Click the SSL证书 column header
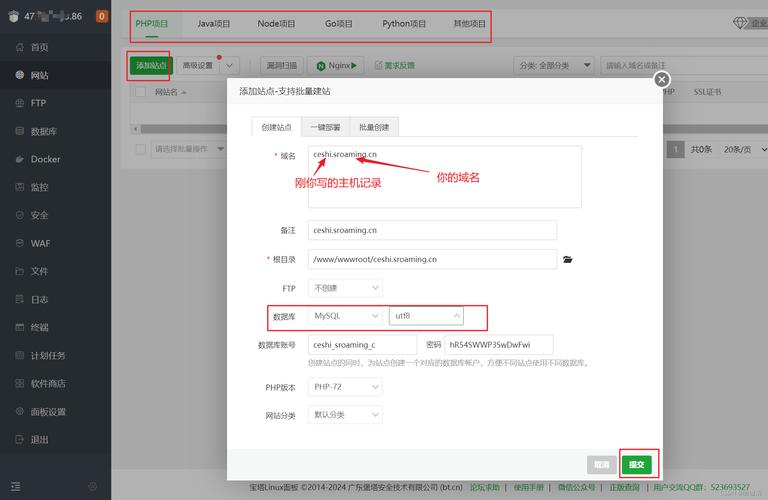The image size is (768, 500). click(x=707, y=92)
